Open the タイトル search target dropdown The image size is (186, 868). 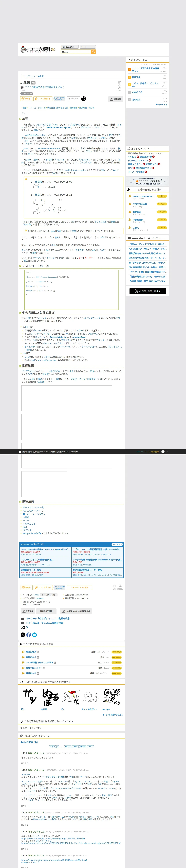88,47
